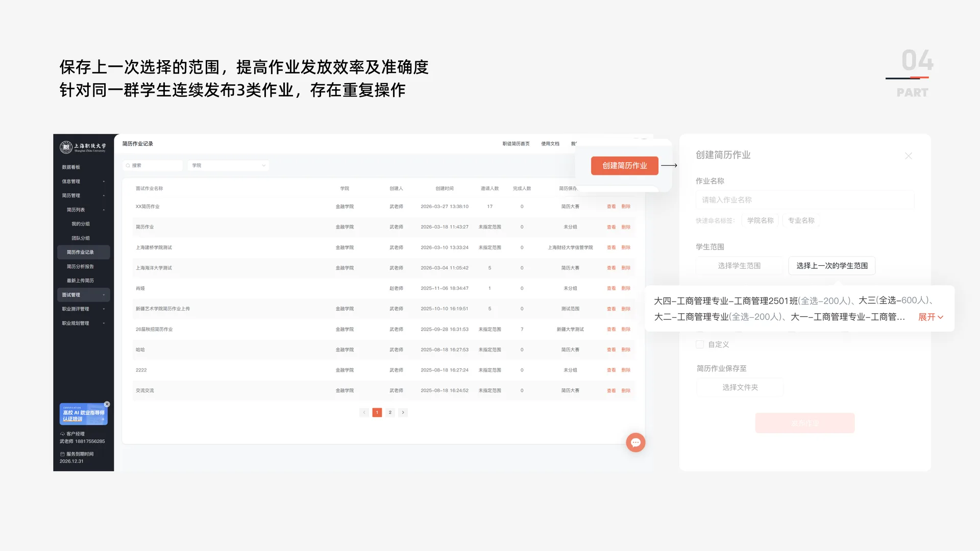The width and height of the screenshot is (980, 551).
Task: Click the 选择学生范围 button
Action: coord(739,266)
